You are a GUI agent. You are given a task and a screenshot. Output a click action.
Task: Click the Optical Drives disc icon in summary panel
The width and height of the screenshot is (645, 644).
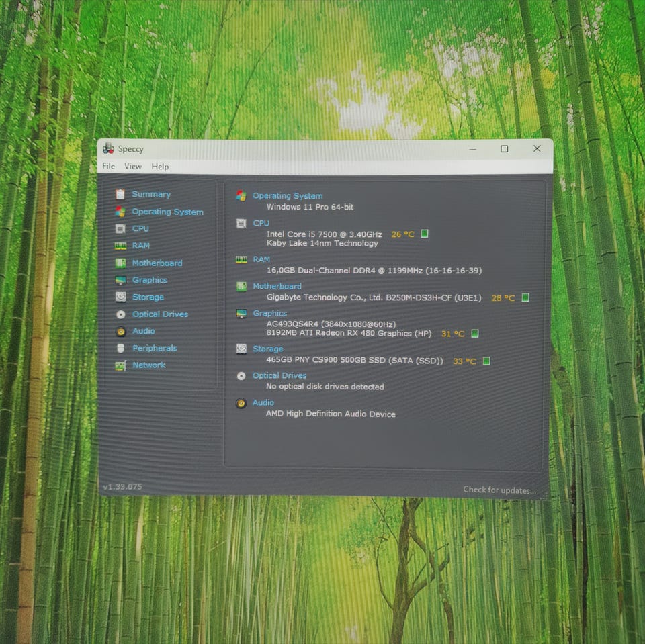pyautogui.click(x=241, y=376)
